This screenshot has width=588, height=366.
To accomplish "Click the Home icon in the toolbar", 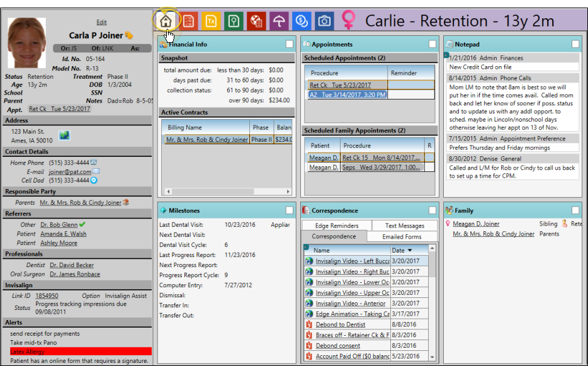I will click(166, 21).
